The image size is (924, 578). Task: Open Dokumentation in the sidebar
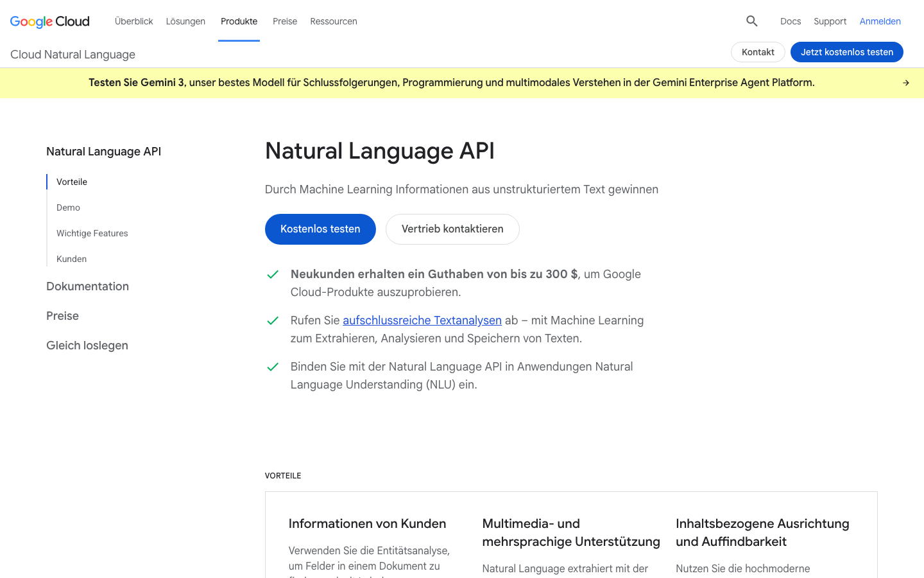coord(87,286)
